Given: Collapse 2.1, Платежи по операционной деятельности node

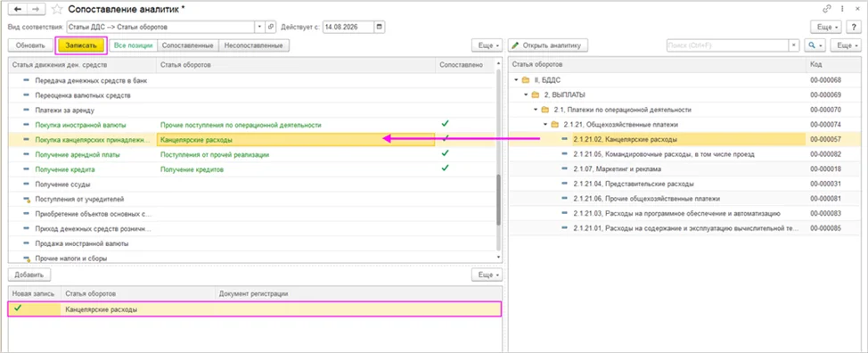Looking at the screenshot, I should pyautogui.click(x=536, y=110).
